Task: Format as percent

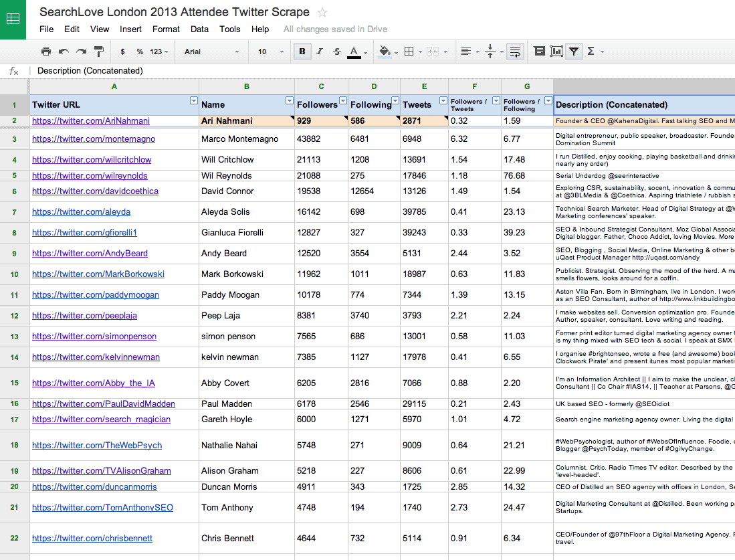Action: click(140, 52)
